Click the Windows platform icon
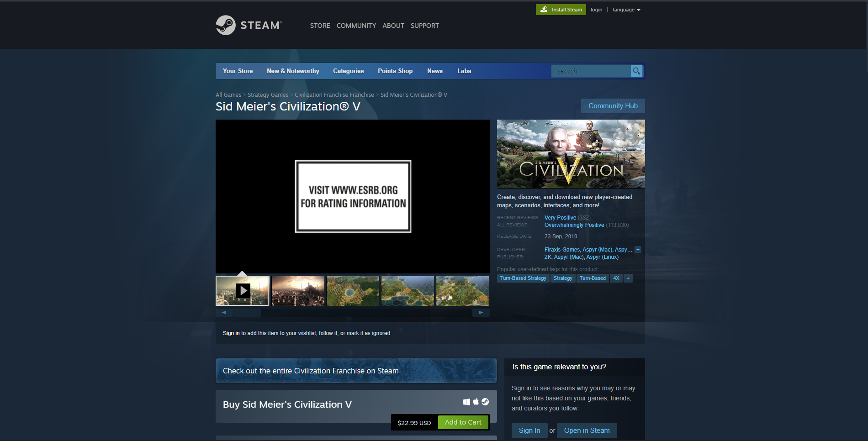This screenshot has width=868, height=441. point(466,402)
